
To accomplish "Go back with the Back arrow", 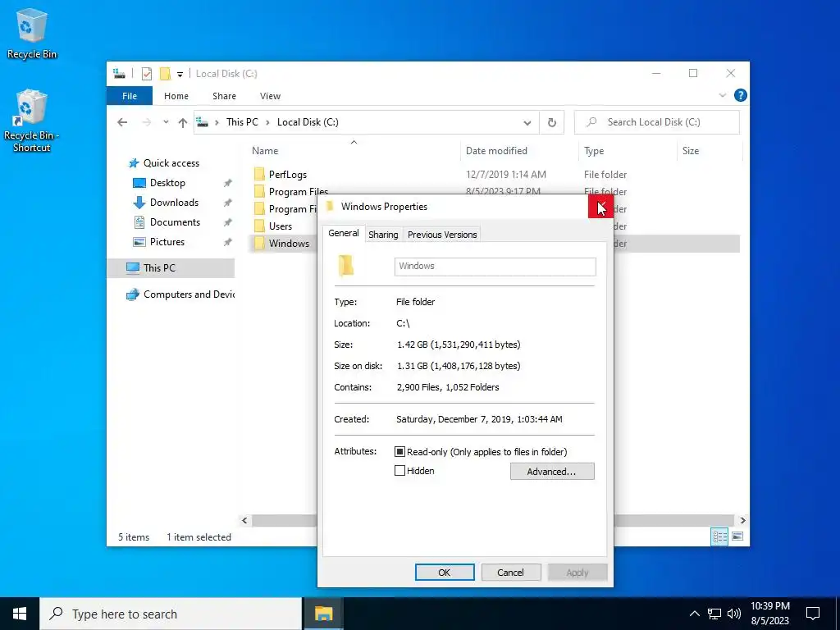I will tap(123, 122).
